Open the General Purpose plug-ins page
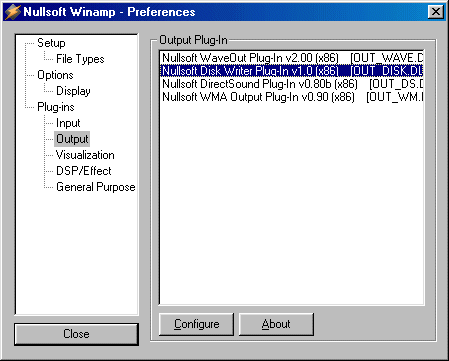Screen dimensions: 449x361 pyautogui.click(x=96, y=187)
